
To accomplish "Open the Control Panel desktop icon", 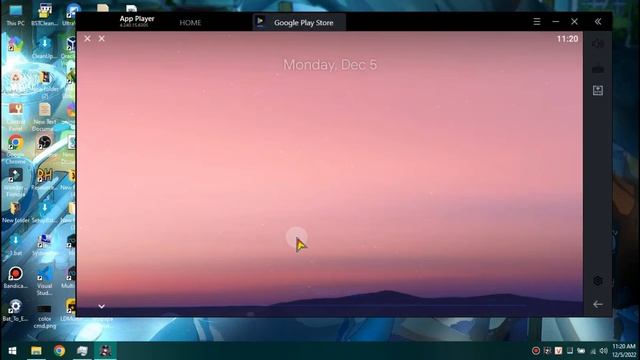I will coord(16,117).
